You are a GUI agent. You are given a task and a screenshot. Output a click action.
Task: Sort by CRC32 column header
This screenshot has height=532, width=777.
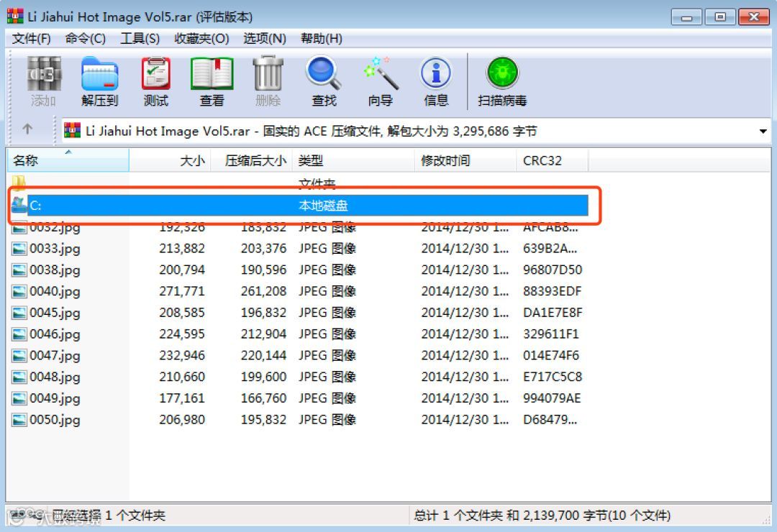552,160
